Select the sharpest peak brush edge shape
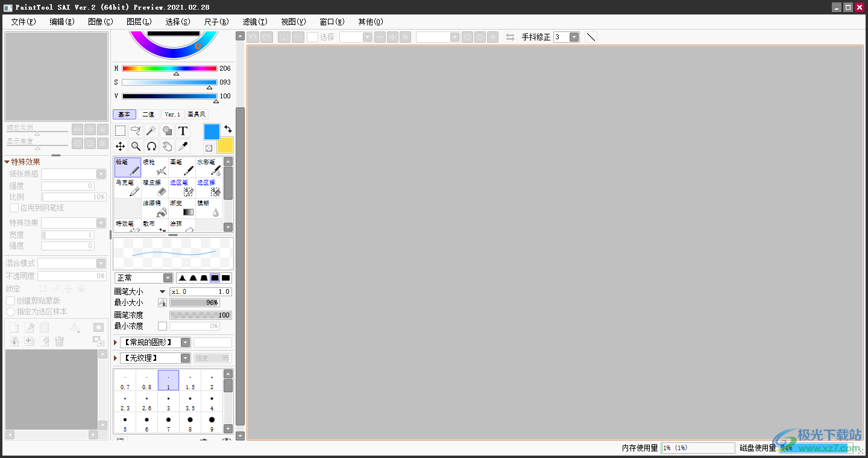 point(182,278)
